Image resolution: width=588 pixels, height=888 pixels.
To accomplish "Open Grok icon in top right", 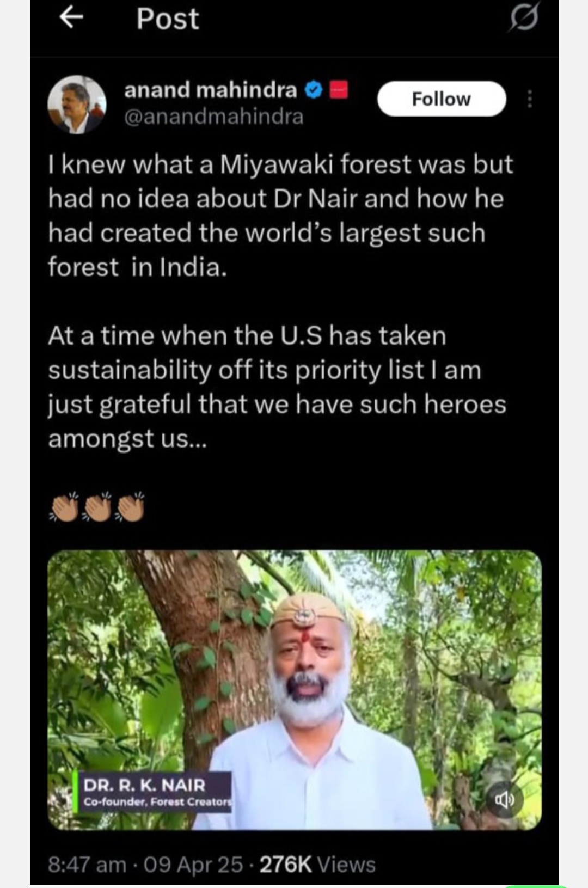I will tap(524, 17).
